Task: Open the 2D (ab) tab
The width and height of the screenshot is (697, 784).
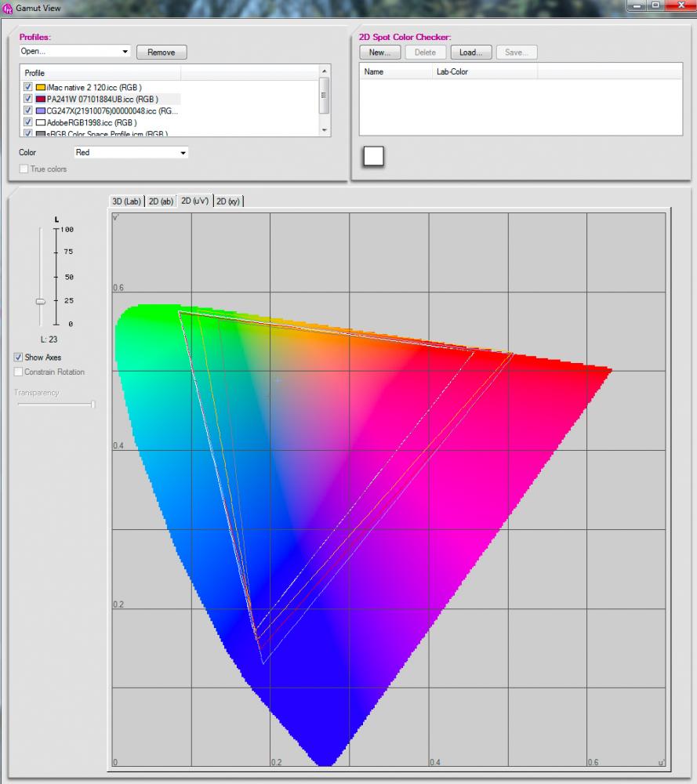Action: [161, 201]
